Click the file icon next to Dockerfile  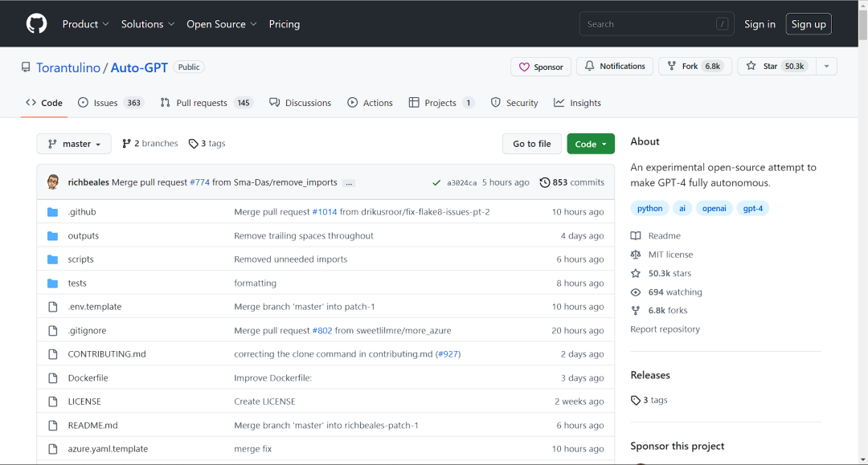coord(52,378)
